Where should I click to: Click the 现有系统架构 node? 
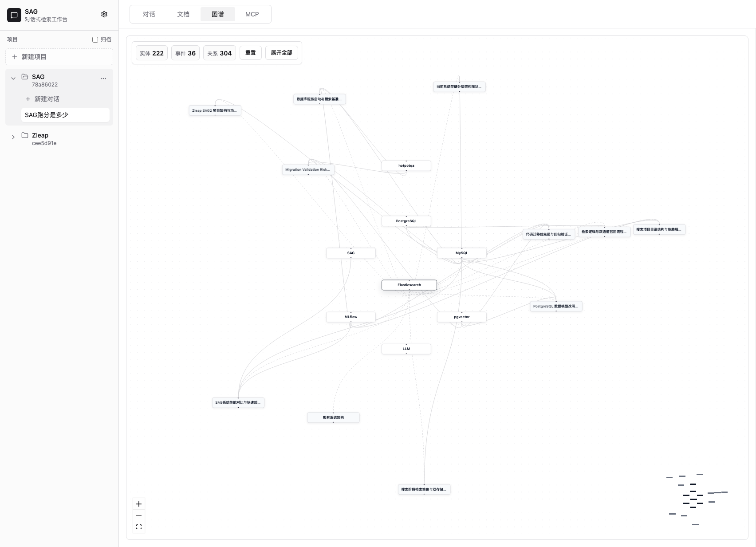click(333, 417)
